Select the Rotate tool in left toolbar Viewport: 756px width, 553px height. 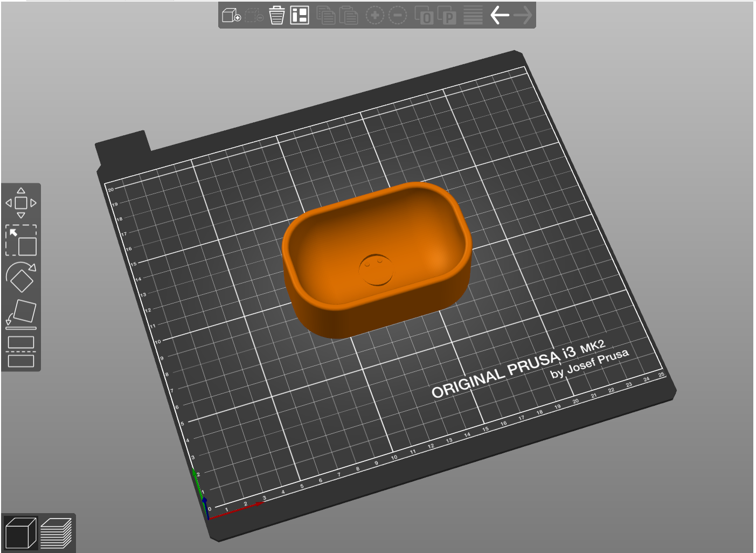click(21, 277)
